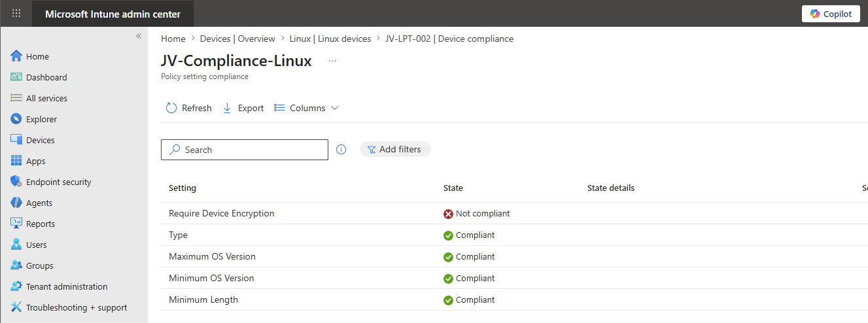Click the Home house icon in sidebar

(16, 56)
